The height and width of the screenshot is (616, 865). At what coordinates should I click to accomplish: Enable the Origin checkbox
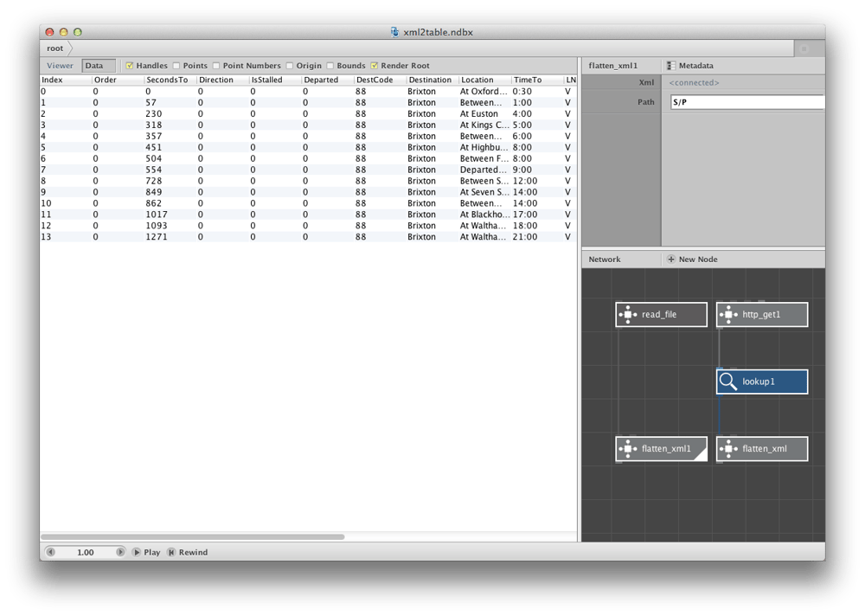(x=290, y=66)
